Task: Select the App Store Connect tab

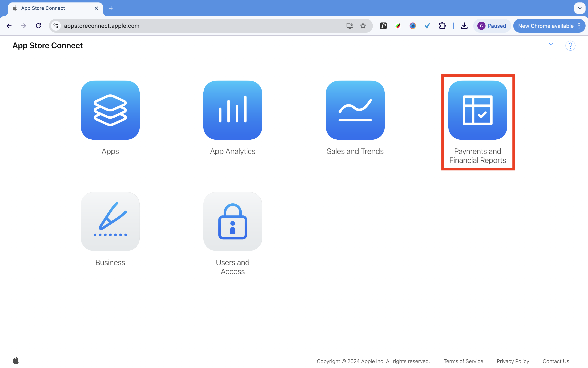Action: coord(55,8)
